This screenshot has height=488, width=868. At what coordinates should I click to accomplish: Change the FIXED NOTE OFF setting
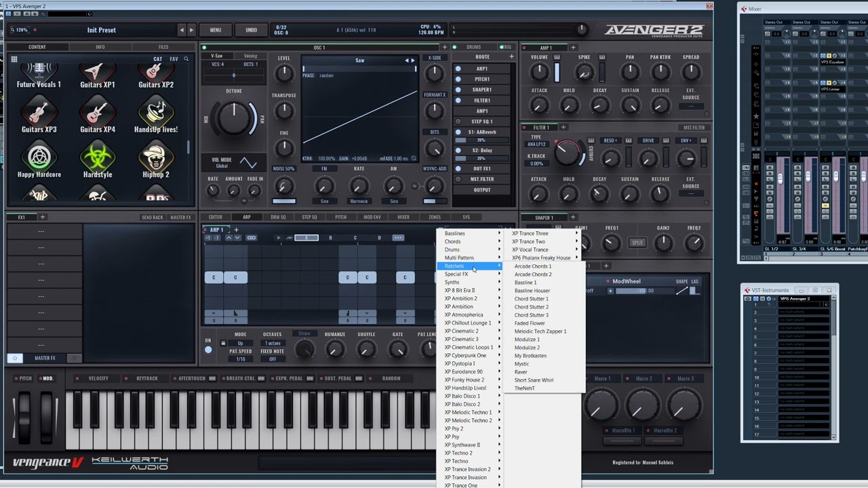click(272, 359)
